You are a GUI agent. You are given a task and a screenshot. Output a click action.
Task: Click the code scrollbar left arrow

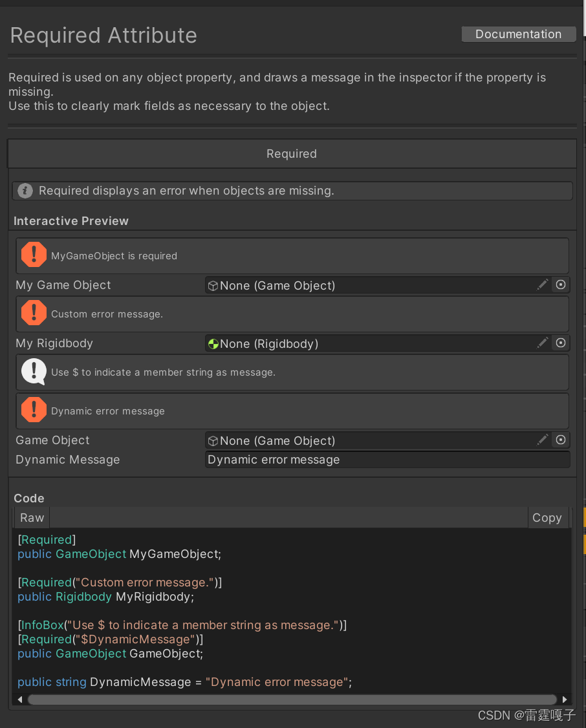click(x=20, y=699)
